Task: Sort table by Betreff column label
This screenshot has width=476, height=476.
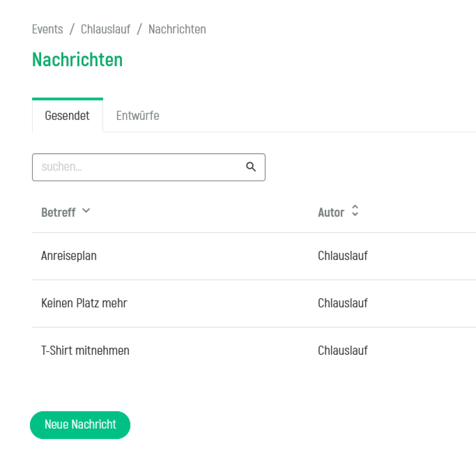Action: (x=58, y=212)
